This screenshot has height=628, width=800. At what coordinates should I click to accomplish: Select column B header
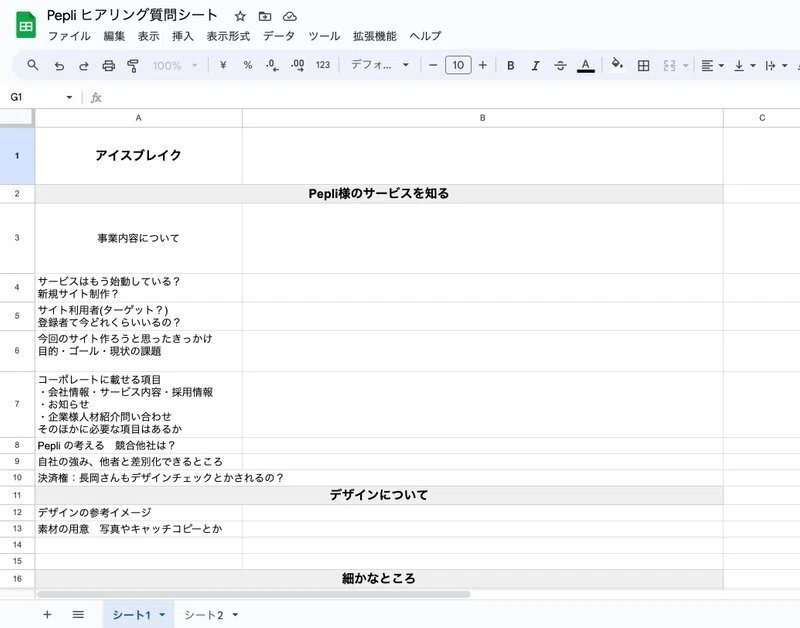point(483,118)
